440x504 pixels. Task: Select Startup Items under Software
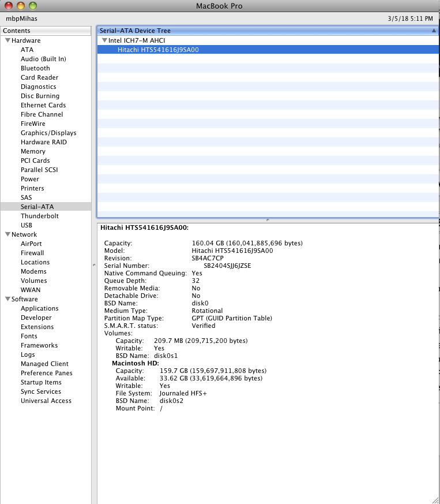pyautogui.click(x=41, y=383)
